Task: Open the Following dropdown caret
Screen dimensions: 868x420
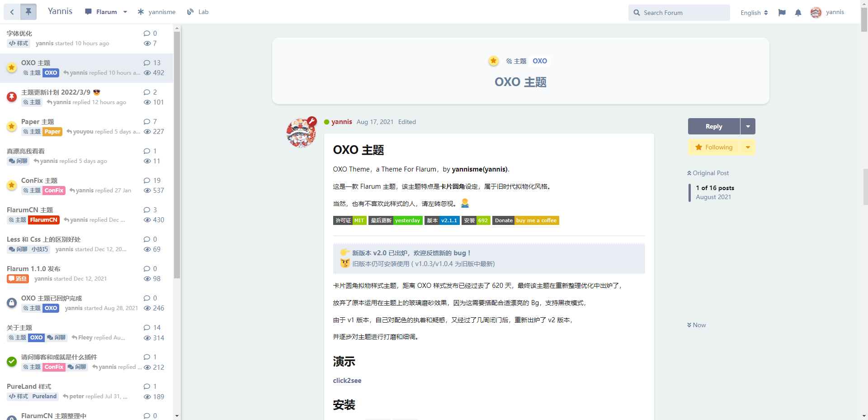Action: click(x=748, y=147)
